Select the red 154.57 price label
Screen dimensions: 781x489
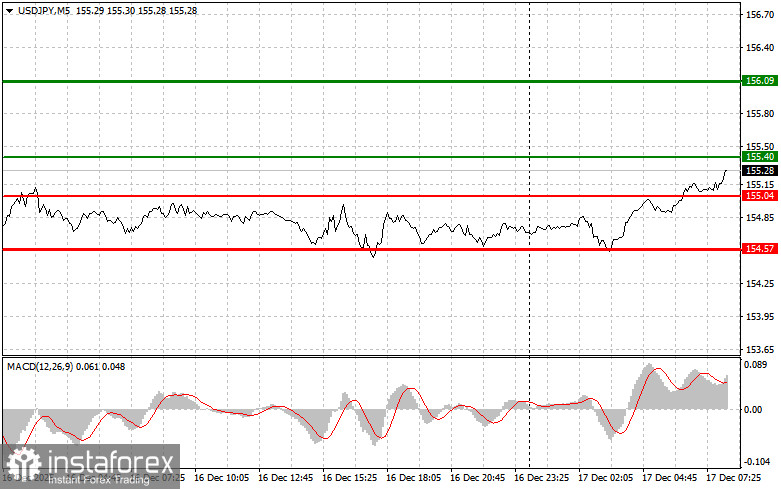tap(760, 248)
